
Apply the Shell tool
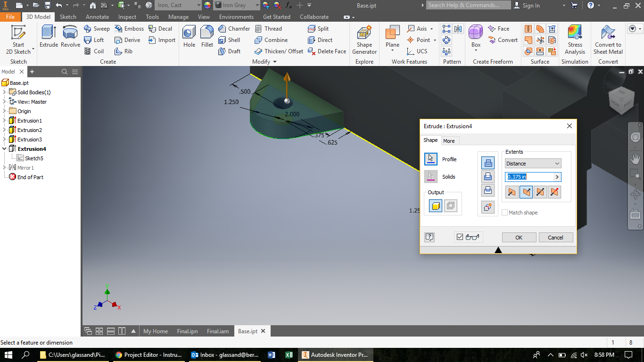coord(229,40)
